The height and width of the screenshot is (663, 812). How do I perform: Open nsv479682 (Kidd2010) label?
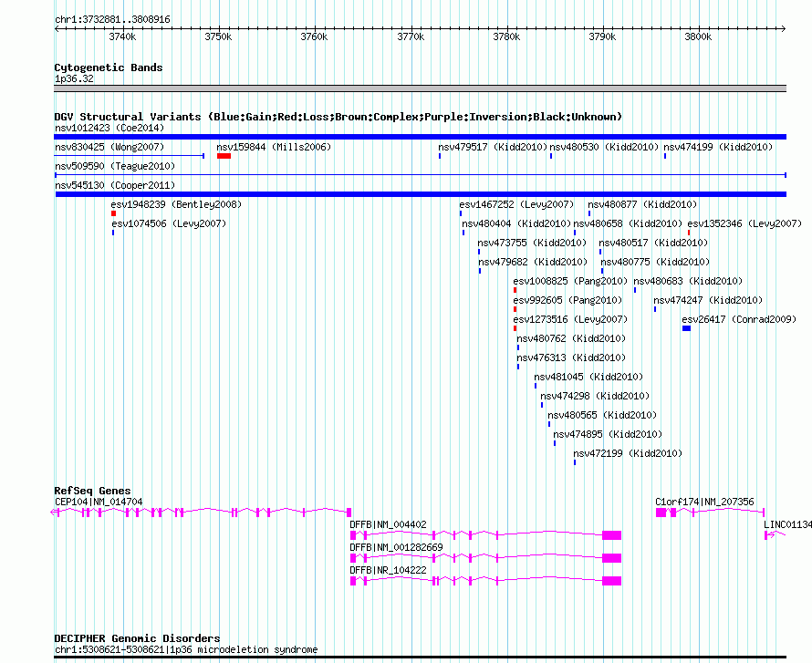coord(533,262)
